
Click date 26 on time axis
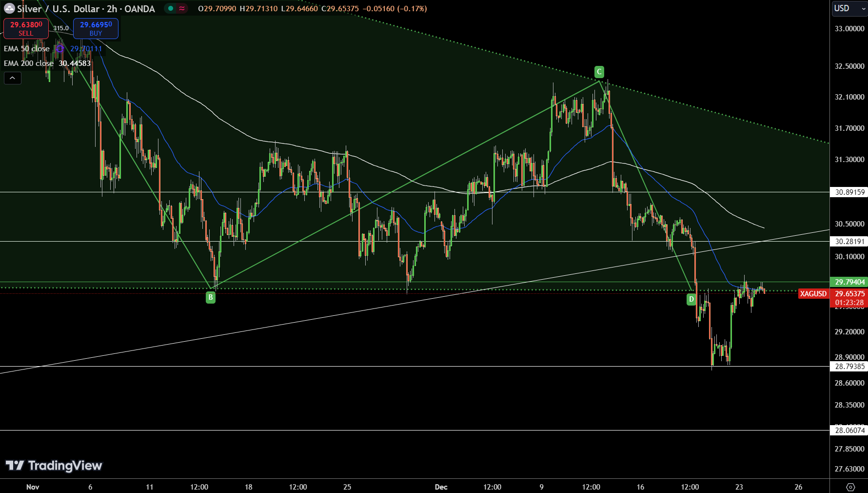(799, 487)
